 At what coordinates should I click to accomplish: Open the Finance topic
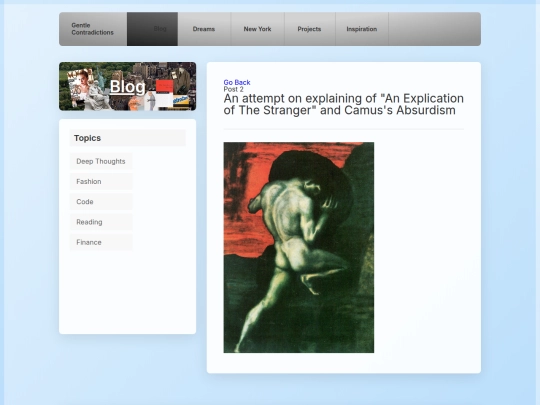[101, 242]
